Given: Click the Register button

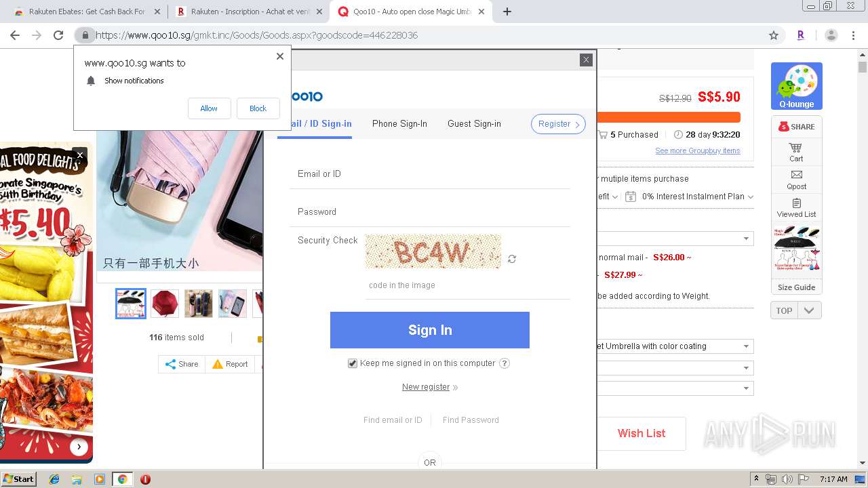Looking at the screenshot, I should coord(558,124).
